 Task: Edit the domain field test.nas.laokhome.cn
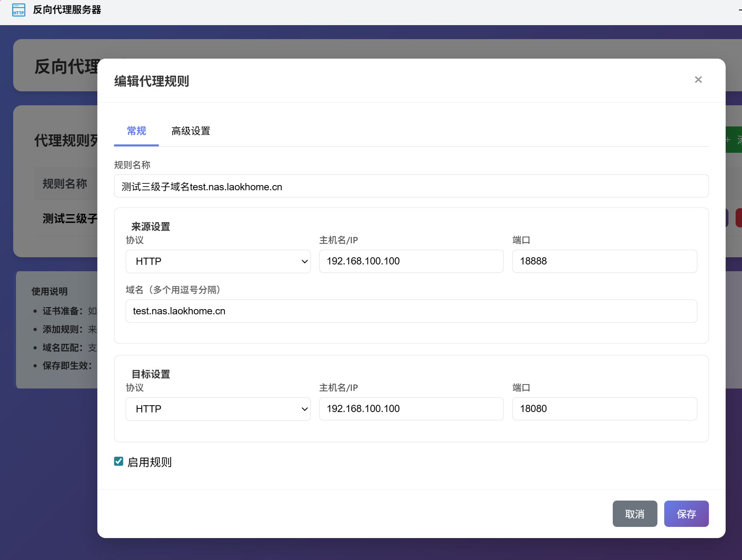pyautogui.click(x=411, y=311)
